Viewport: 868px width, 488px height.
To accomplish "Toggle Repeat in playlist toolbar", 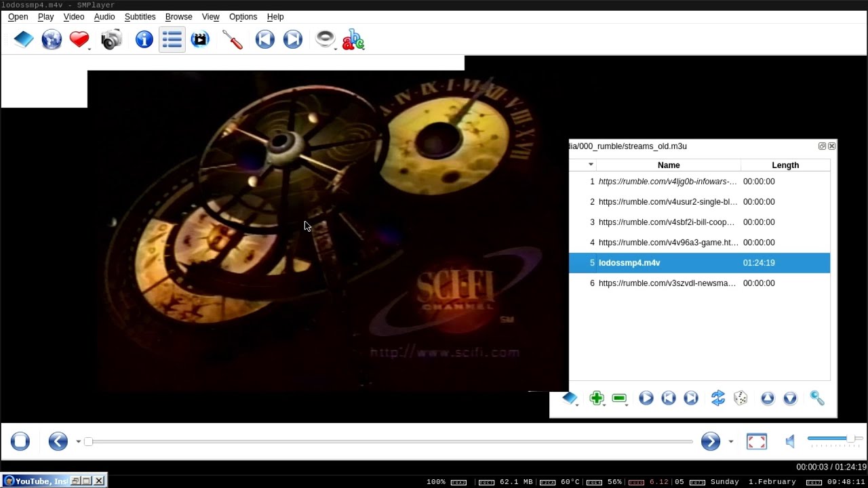I will pos(718,399).
